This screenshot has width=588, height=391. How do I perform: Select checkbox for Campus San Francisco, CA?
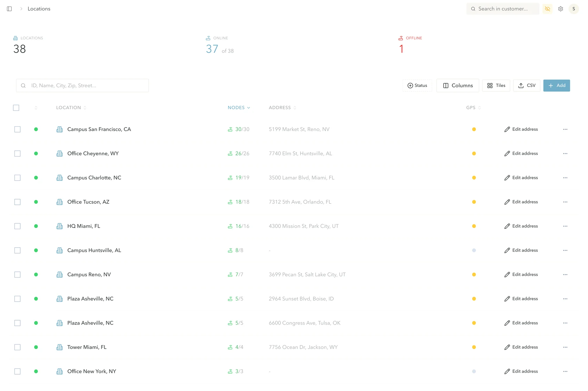(17, 129)
